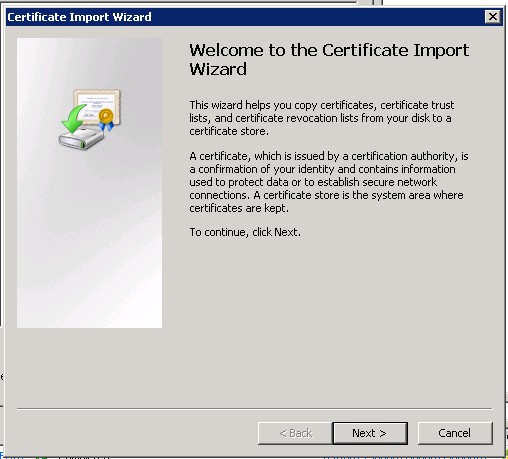Click the certificate document image

coord(97,106)
